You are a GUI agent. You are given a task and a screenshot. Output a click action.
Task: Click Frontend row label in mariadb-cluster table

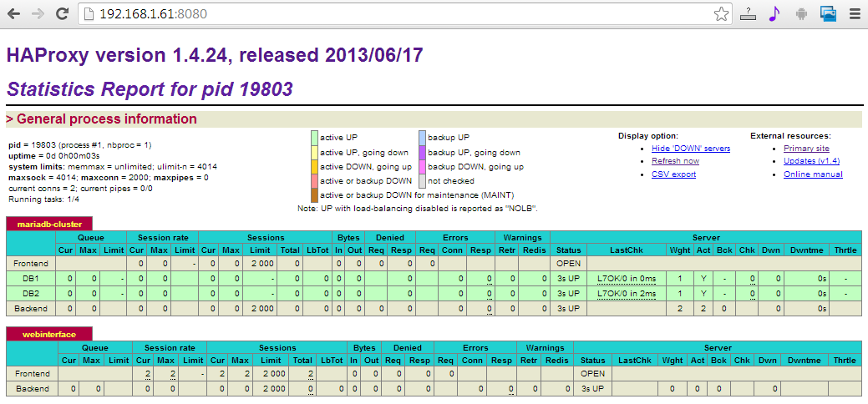tap(31, 264)
